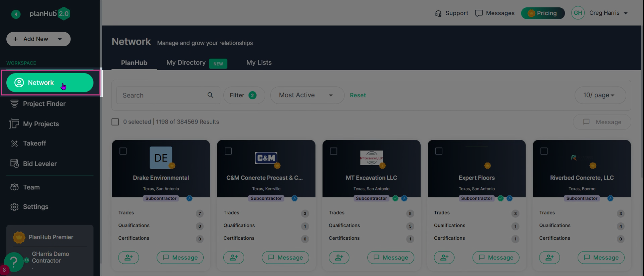Switch to the PlanHub tab
The width and height of the screenshot is (644, 276).
[134, 63]
